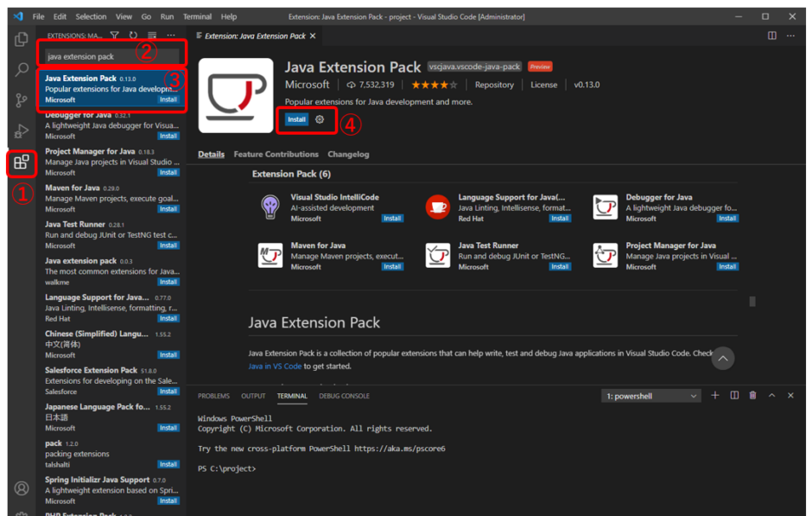This screenshot has height=516, width=812.
Task: Open the Run and Debug view
Action: pyautogui.click(x=22, y=131)
